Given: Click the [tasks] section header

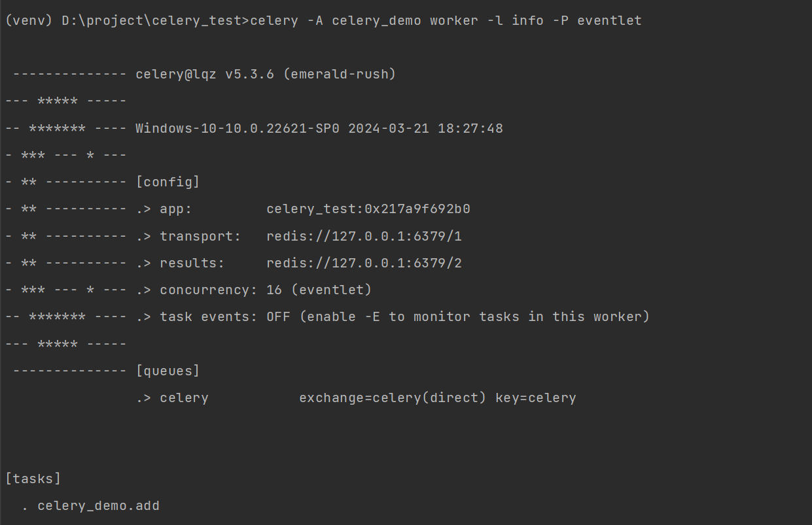Looking at the screenshot, I should coord(33,479).
